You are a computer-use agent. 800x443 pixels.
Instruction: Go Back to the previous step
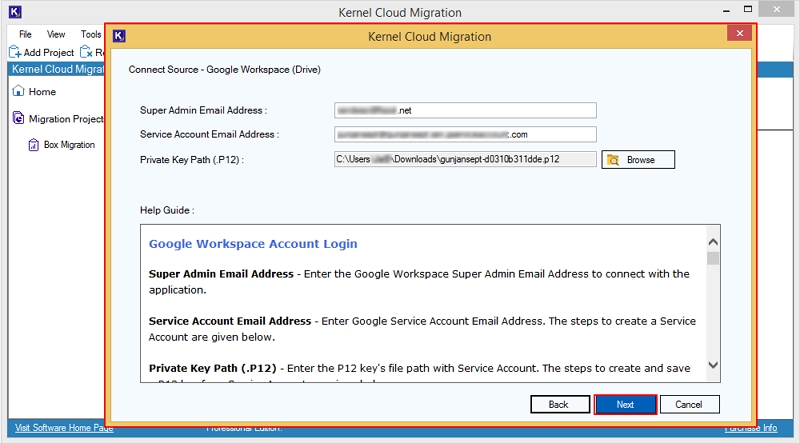pyautogui.click(x=560, y=404)
